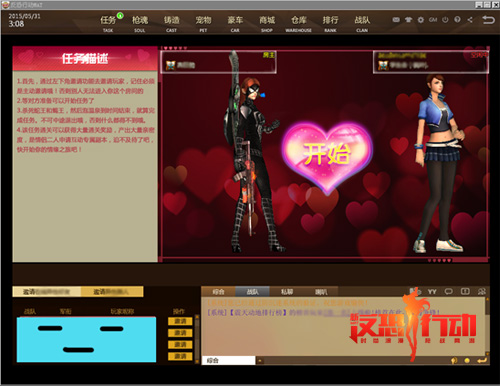Click the chat log scrollbar down arrow
Image resolution: width=500 pixels, height=386 pixels.
point(487,354)
